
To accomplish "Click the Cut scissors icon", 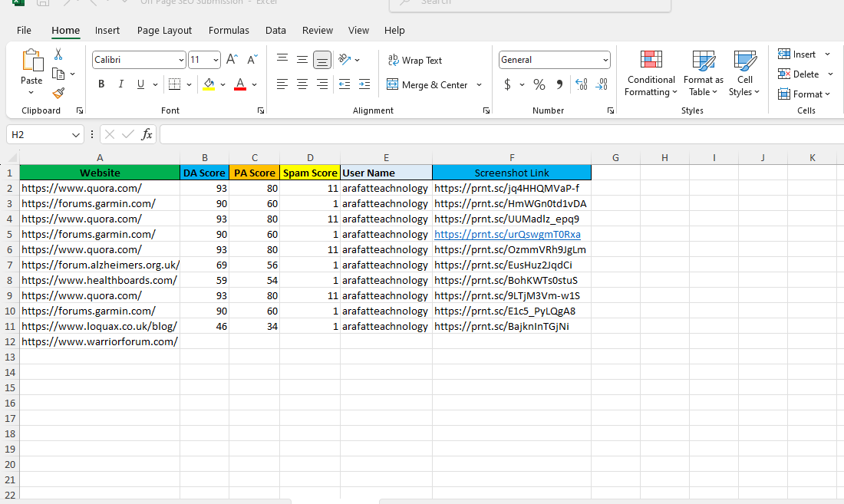I will (x=58, y=54).
